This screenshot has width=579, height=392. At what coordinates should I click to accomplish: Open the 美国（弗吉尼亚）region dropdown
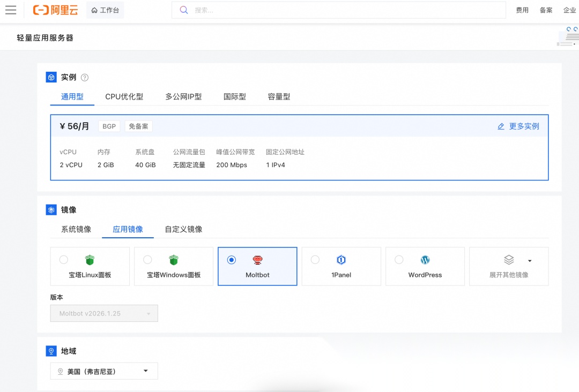pyautogui.click(x=104, y=371)
